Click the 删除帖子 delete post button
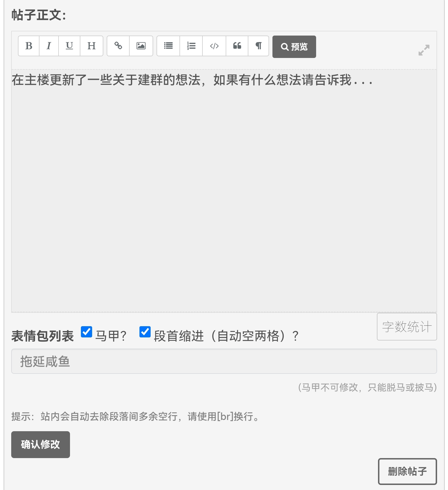The height and width of the screenshot is (490, 448). click(407, 471)
